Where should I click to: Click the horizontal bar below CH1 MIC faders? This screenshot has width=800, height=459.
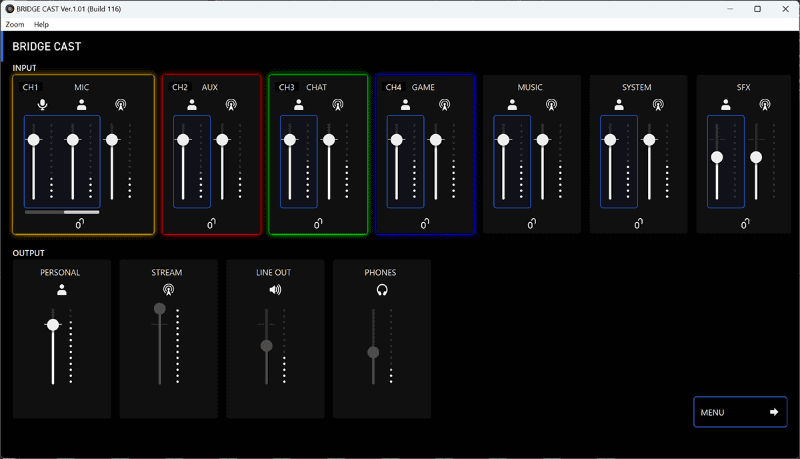click(62, 212)
